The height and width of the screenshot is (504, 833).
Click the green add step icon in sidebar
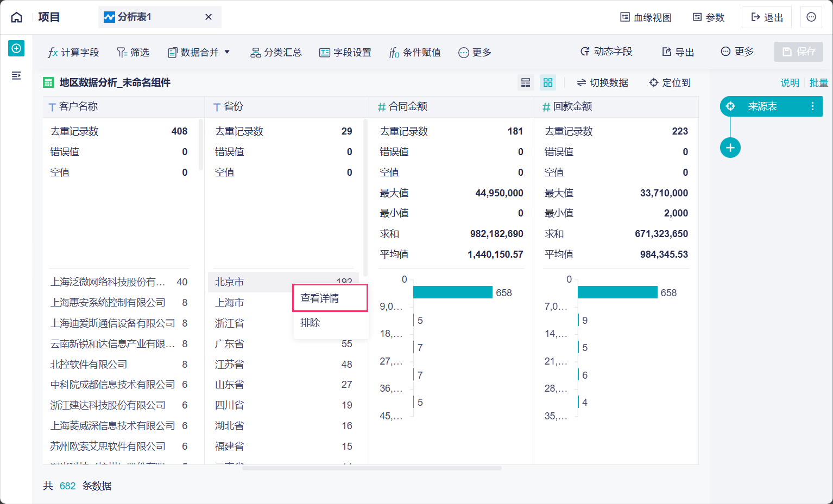[x=16, y=49]
